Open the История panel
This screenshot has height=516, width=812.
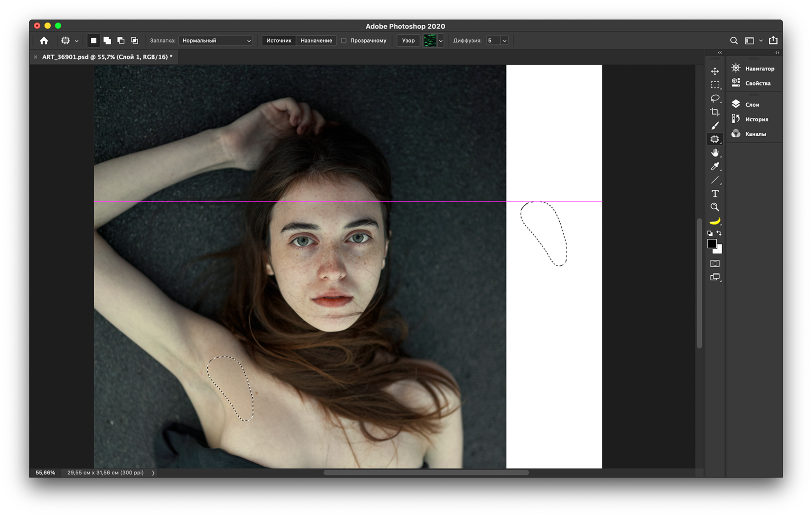(x=750, y=119)
